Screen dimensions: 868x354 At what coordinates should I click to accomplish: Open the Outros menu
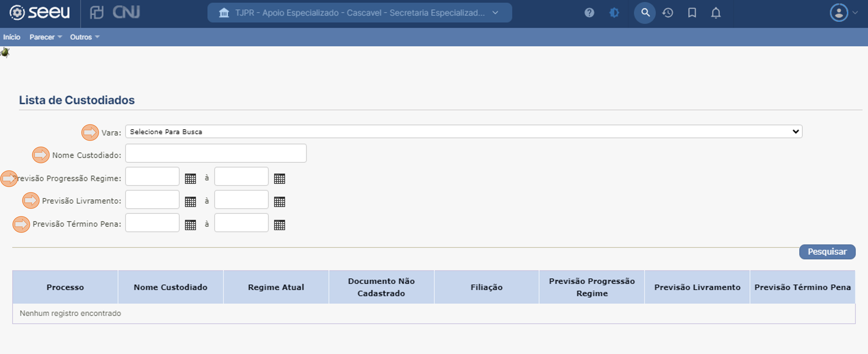pyautogui.click(x=85, y=37)
